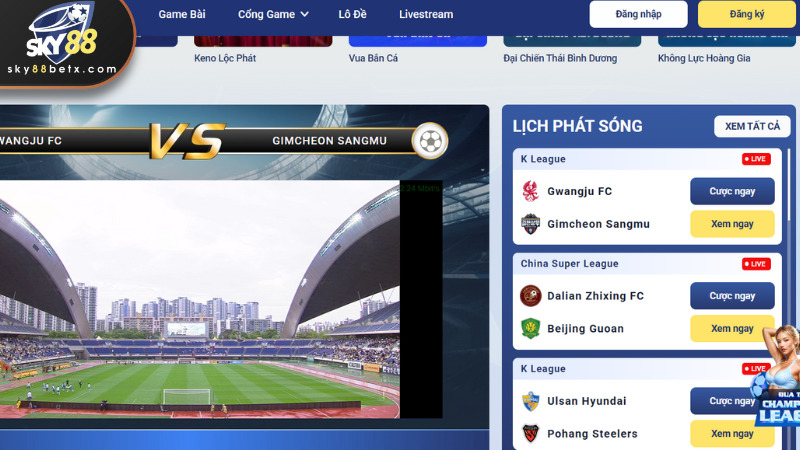
Task: Click the Đăng ký button
Action: 746,14
